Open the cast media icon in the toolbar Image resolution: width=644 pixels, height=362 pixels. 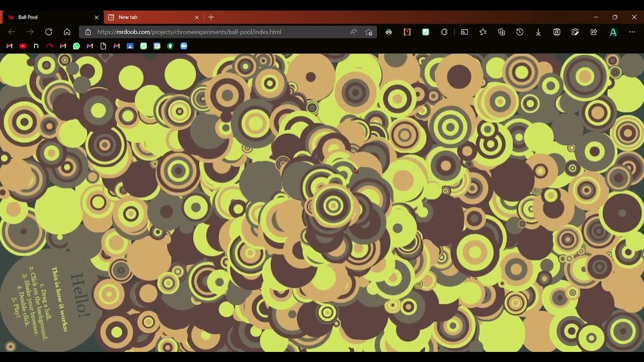click(x=464, y=32)
